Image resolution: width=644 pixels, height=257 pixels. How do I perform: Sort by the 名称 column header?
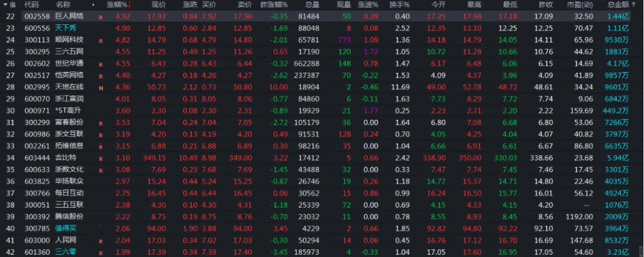[63, 5]
